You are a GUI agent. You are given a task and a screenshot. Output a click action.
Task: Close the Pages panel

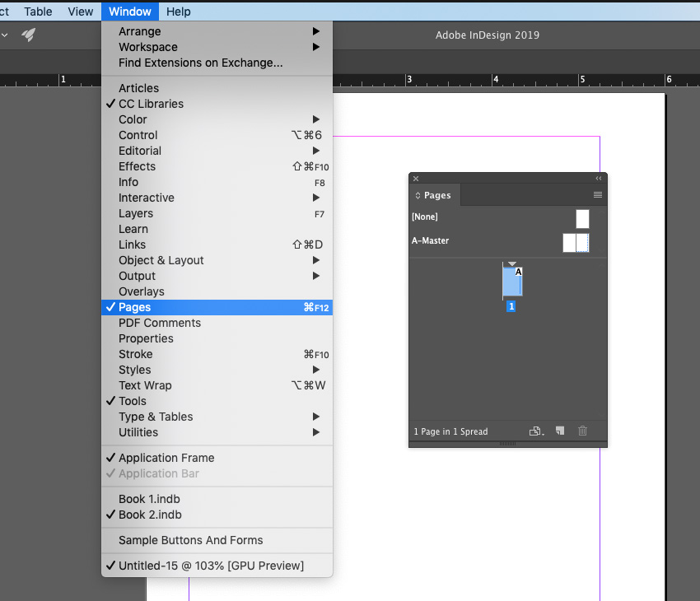(x=415, y=178)
